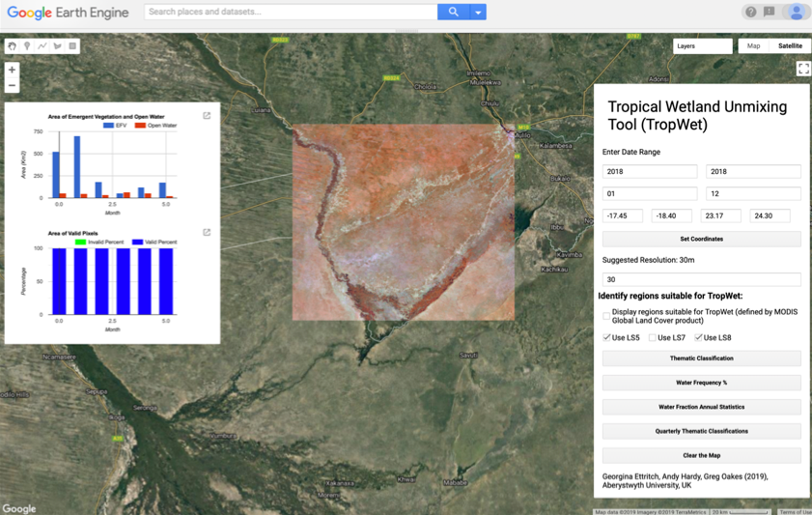Open the search options dropdown arrow
The image size is (812, 515).
pos(478,12)
